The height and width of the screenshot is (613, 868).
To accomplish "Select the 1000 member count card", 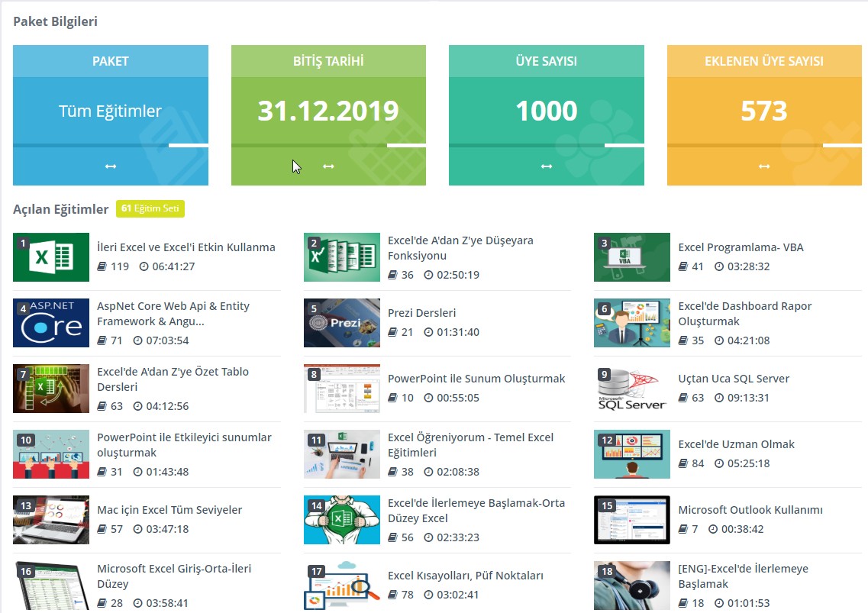I will click(546, 111).
